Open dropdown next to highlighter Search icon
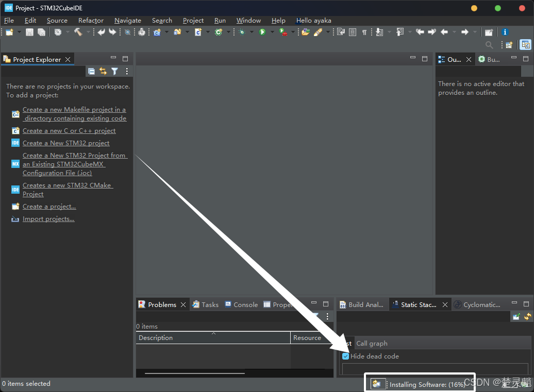This screenshot has height=392, width=534. 328,32
